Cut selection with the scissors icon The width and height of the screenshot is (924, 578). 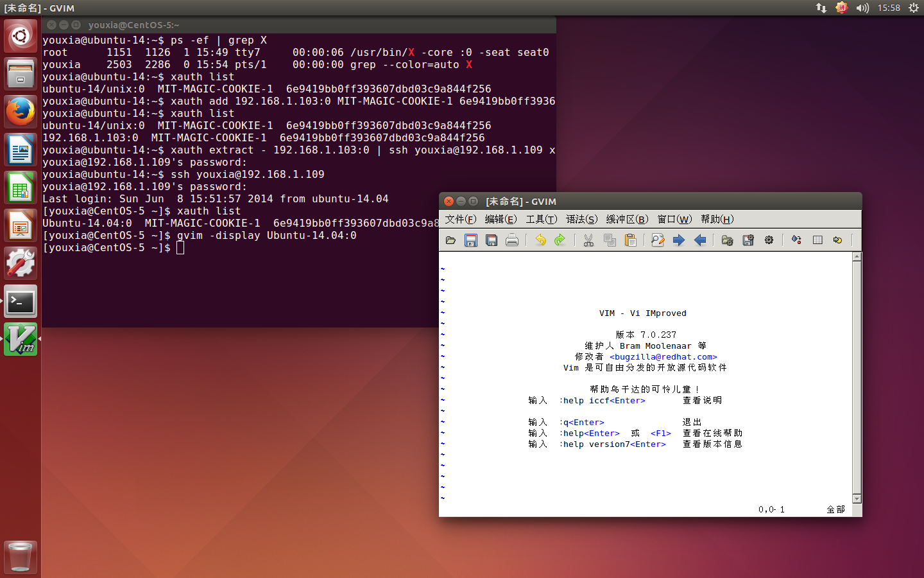click(x=588, y=240)
